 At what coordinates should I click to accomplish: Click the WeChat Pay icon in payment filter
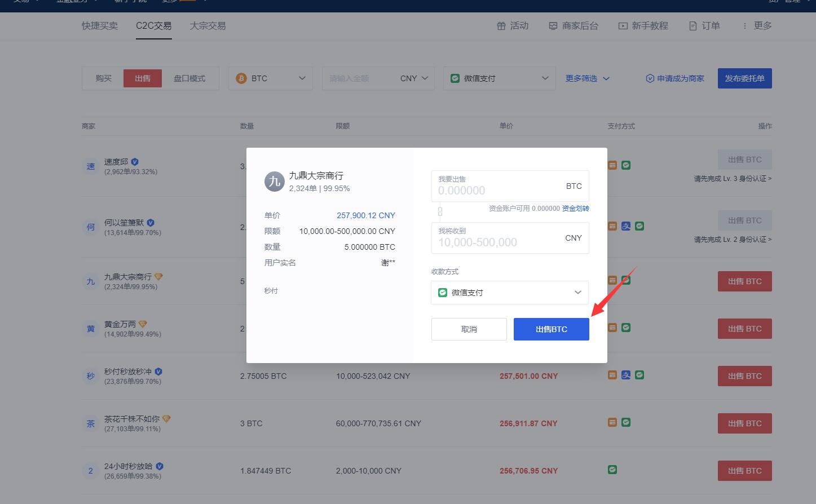(455, 78)
